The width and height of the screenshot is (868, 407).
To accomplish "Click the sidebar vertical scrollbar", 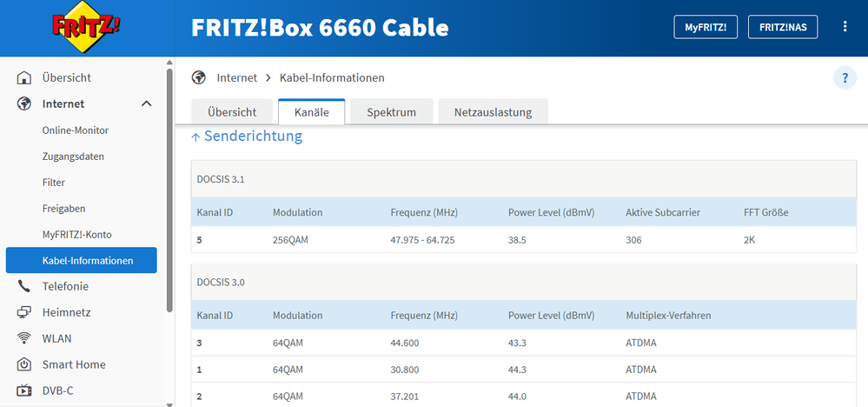I will click(x=169, y=191).
